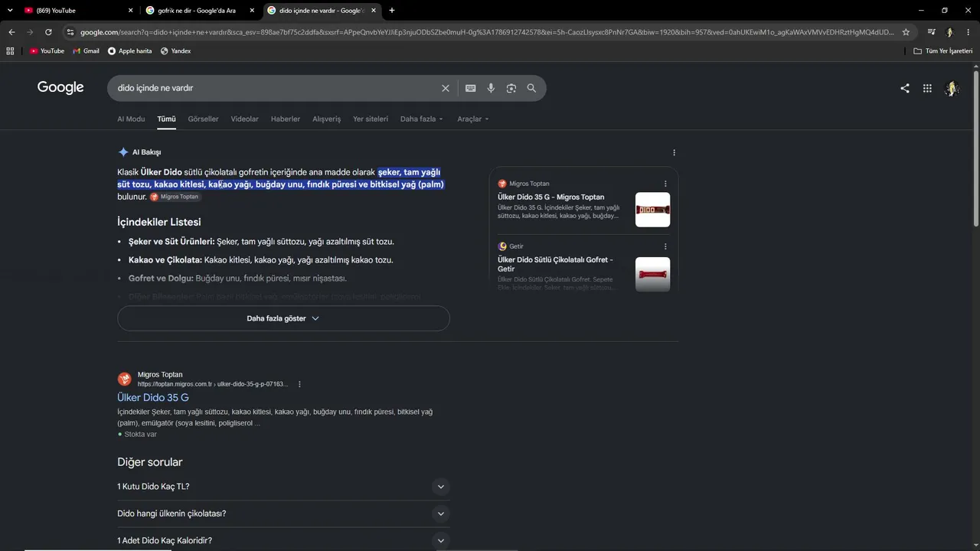
Task: Select the Tümü results tab
Action: (x=166, y=119)
